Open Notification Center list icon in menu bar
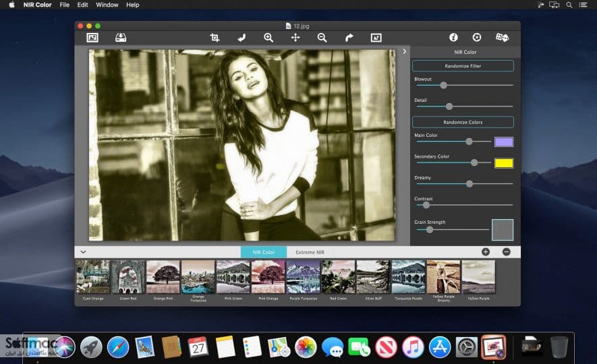 [x=583, y=5]
